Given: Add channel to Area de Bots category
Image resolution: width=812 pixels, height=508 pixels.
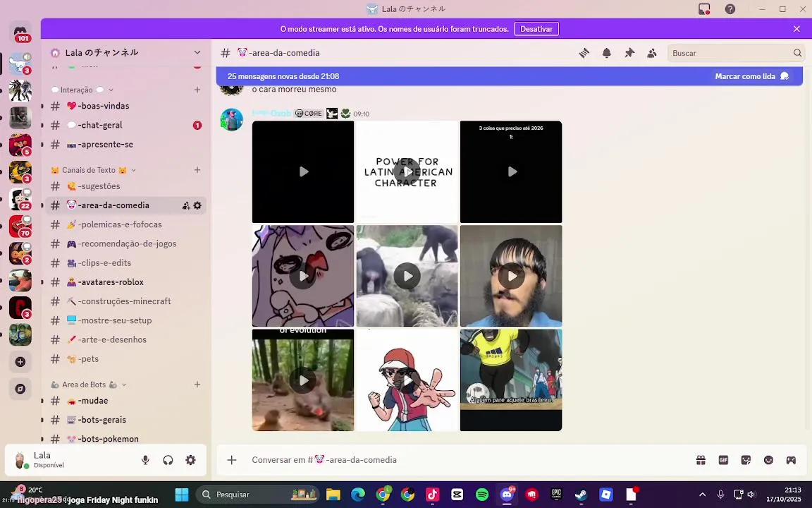Looking at the screenshot, I should (197, 385).
